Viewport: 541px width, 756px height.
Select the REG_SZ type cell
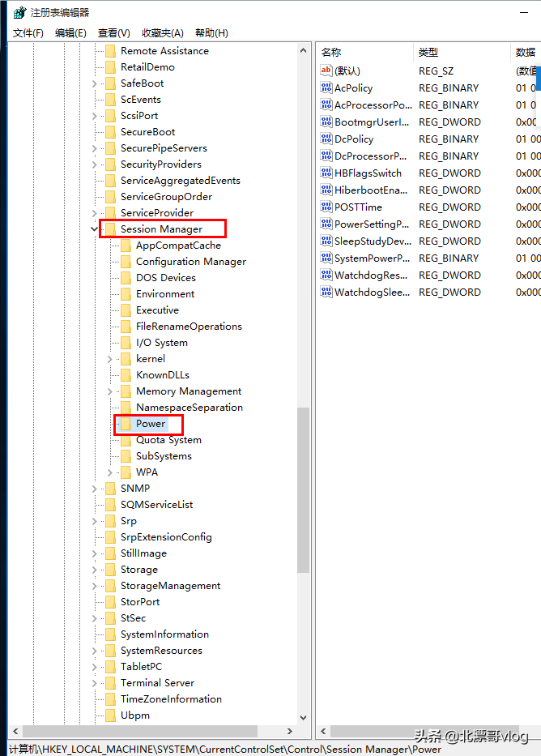click(x=436, y=70)
